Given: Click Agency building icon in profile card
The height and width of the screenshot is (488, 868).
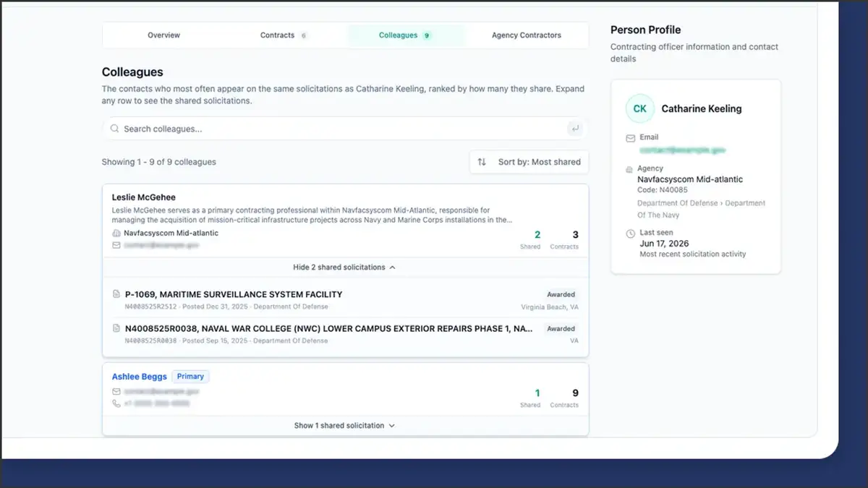Looking at the screenshot, I should point(630,168).
